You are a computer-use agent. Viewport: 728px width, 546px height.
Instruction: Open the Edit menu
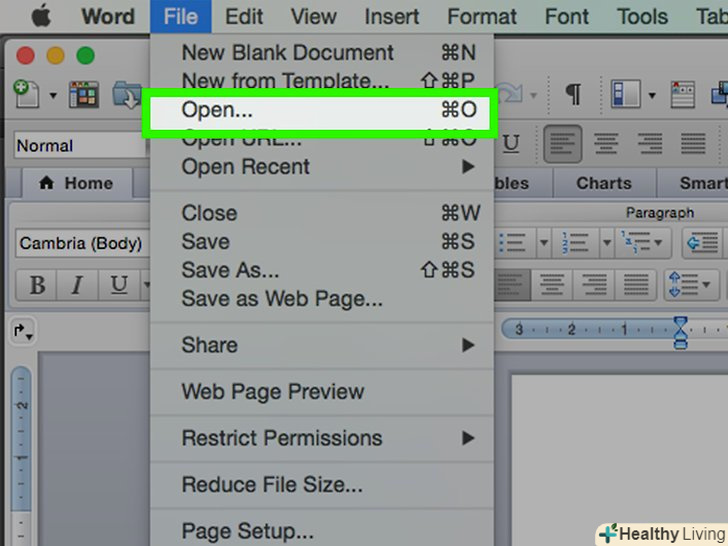pos(244,17)
